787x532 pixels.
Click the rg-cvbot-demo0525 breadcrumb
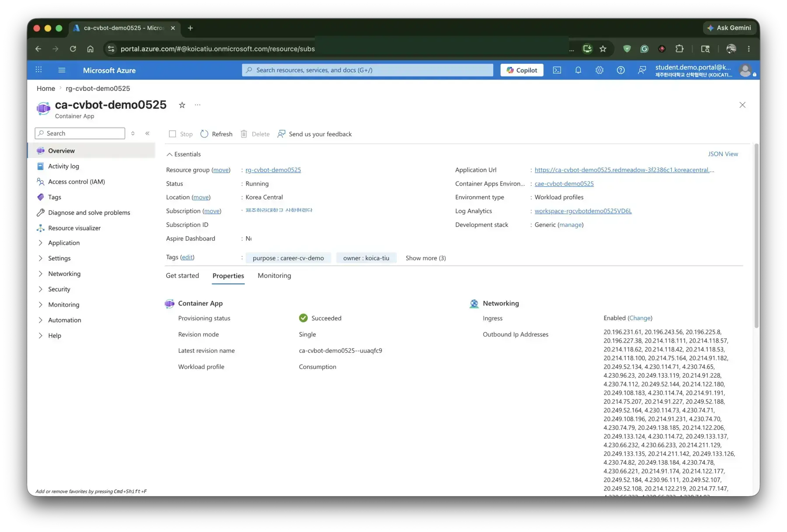click(98, 88)
